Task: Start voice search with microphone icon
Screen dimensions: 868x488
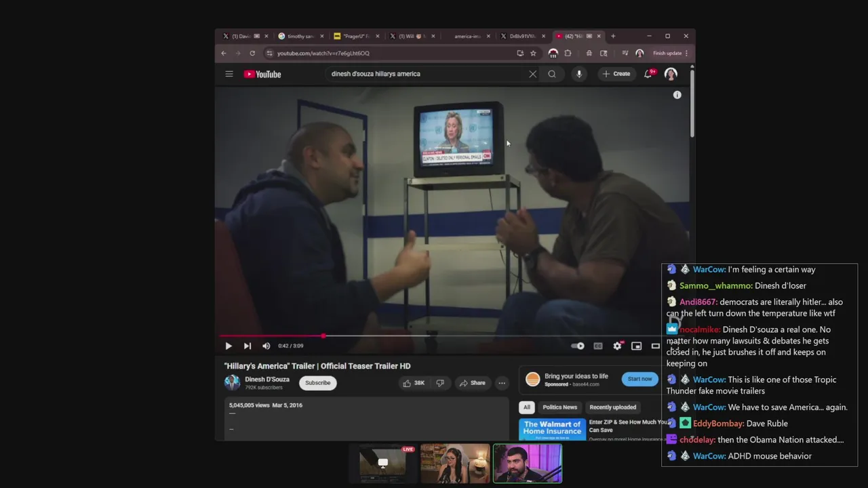Action: pyautogui.click(x=578, y=74)
